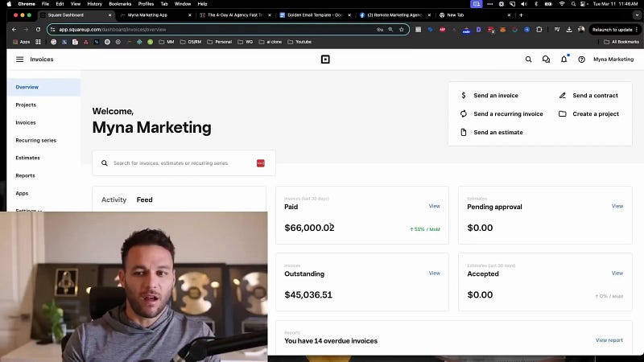Open Apps in sidebar
Screen dimensions: 644x362
point(22,193)
